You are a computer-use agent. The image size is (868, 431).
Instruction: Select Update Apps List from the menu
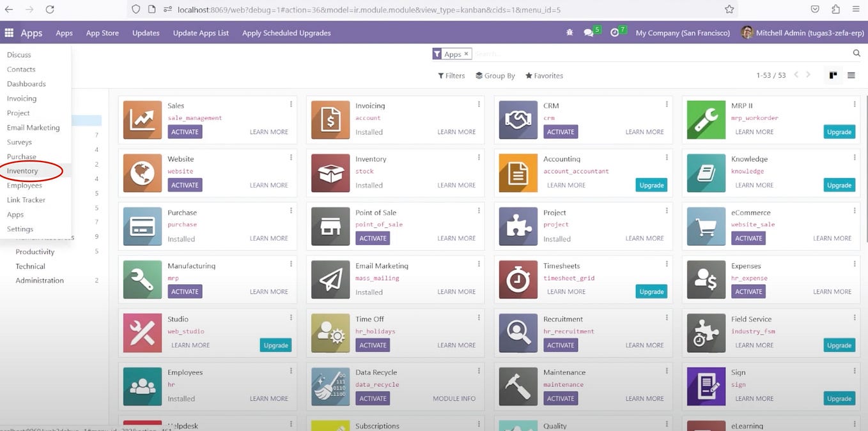tap(200, 33)
